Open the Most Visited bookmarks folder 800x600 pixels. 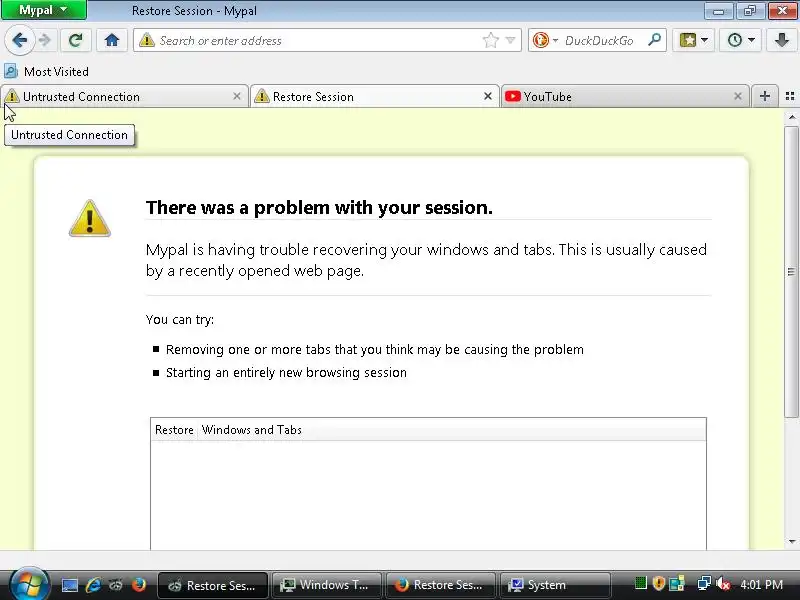tap(47, 71)
